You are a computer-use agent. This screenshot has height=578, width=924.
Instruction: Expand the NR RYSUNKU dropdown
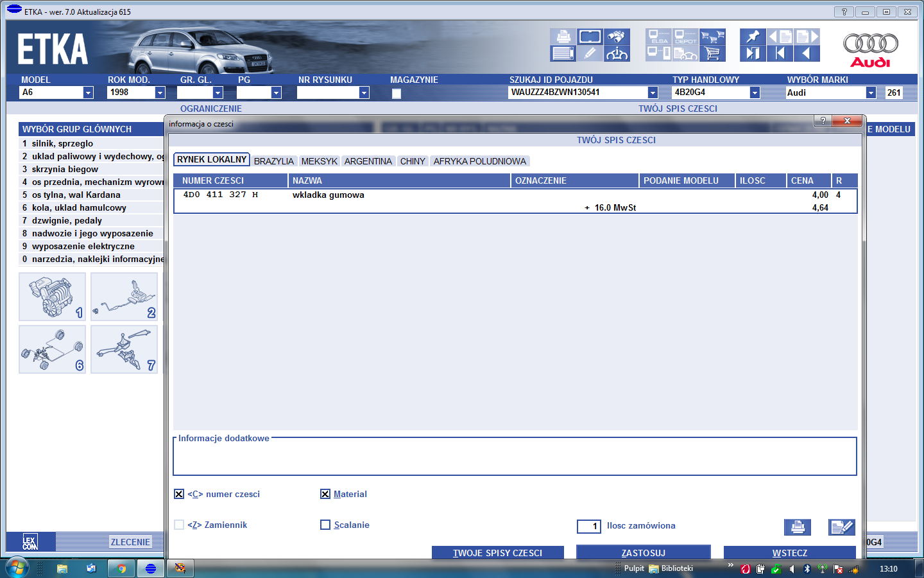[x=364, y=92]
